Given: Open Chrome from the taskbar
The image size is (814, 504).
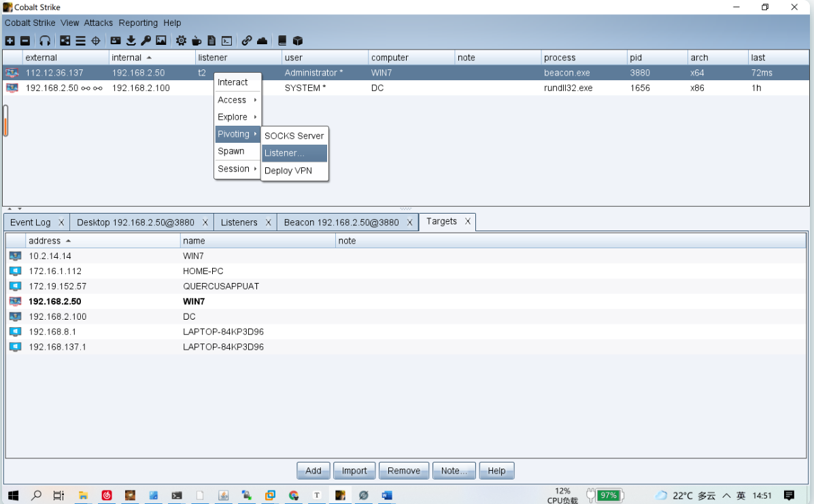Looking at the screenshot, I should [x=294, y=495].
